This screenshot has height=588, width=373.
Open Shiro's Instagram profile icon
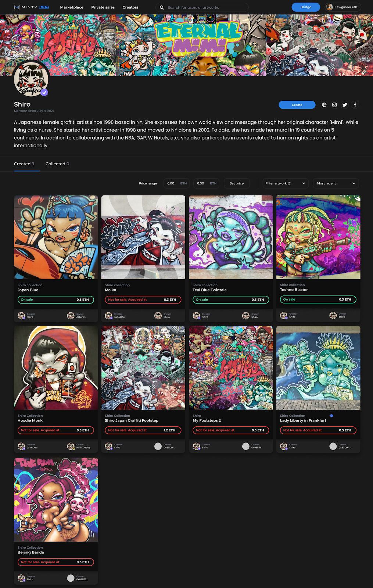click(334, 105)
